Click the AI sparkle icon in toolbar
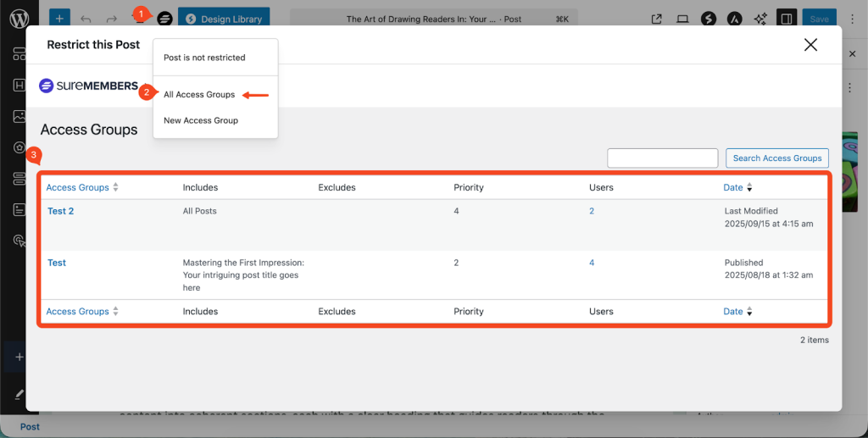 click(x=759, y=19)
